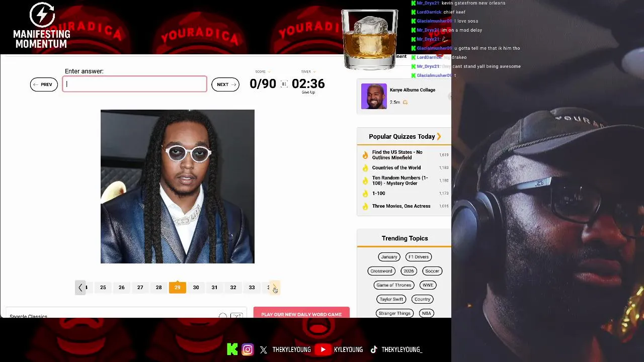This screenshot has height=362, width=644.
Task: Select the Country topic tag
Action: point(422,299)
